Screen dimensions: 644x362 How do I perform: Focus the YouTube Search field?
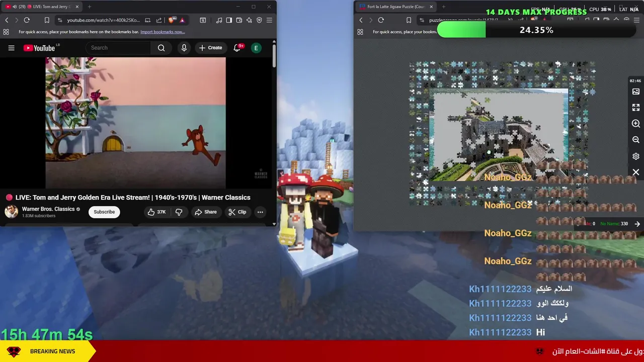119,48
